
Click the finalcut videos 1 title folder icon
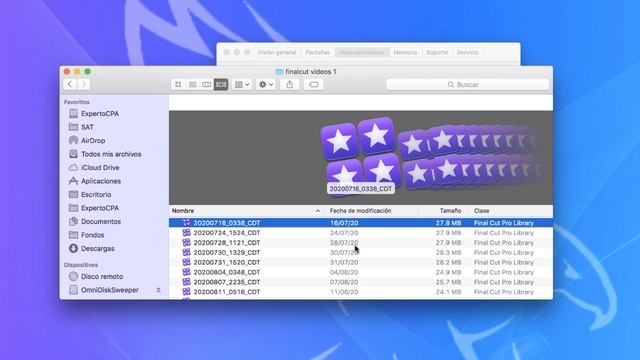point(279,72)
